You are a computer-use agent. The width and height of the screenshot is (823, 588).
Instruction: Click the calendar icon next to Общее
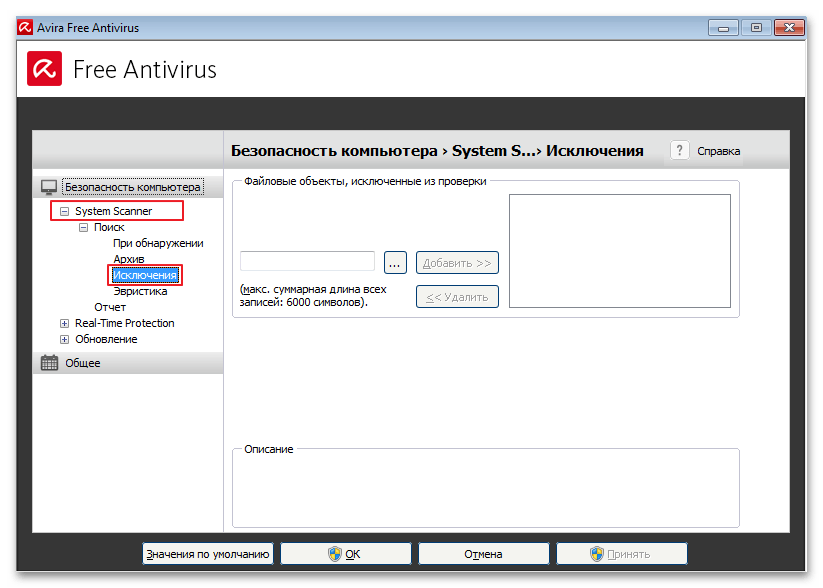(x=49, y=363)
